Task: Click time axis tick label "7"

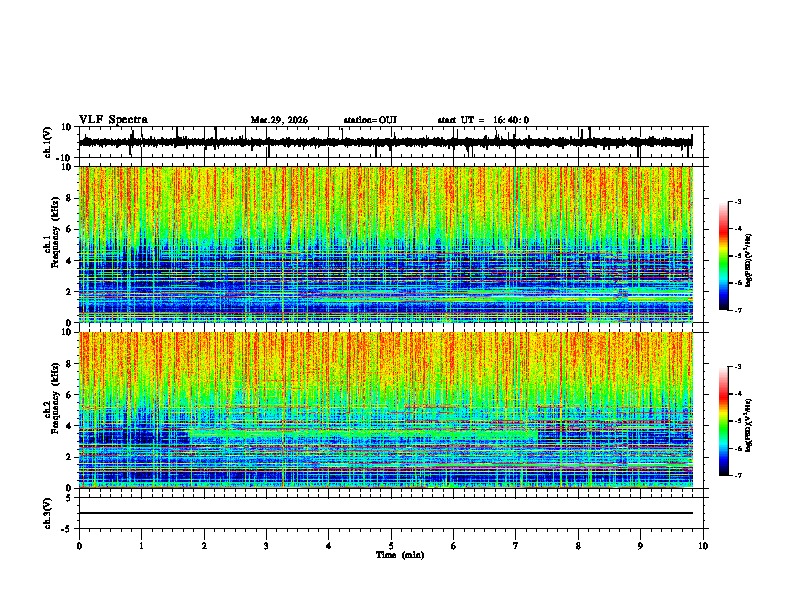Action: [516, 546]
